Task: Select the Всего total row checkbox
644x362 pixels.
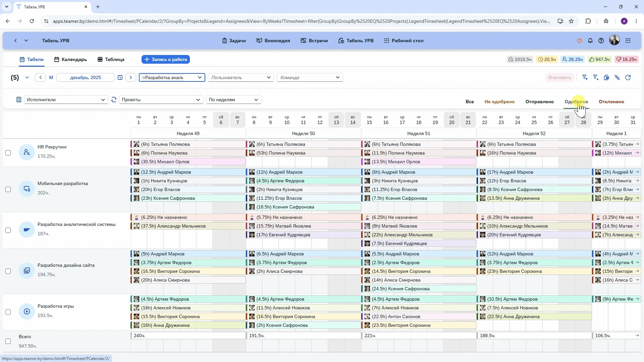Action: click(8, 341)
